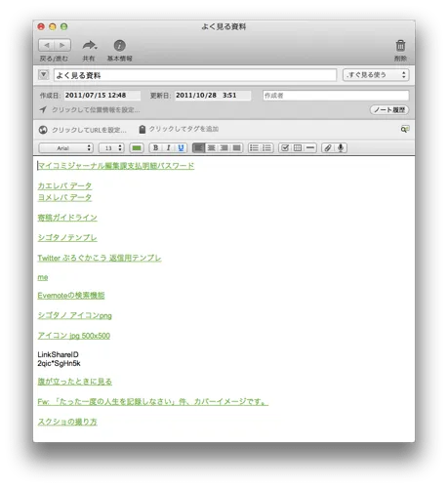Insert a checkbox to-do item

pyautogui.click(x=285, y=148)
